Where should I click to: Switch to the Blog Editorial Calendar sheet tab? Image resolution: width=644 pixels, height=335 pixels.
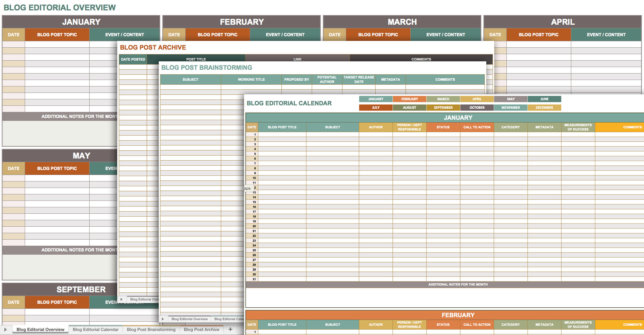95,329
